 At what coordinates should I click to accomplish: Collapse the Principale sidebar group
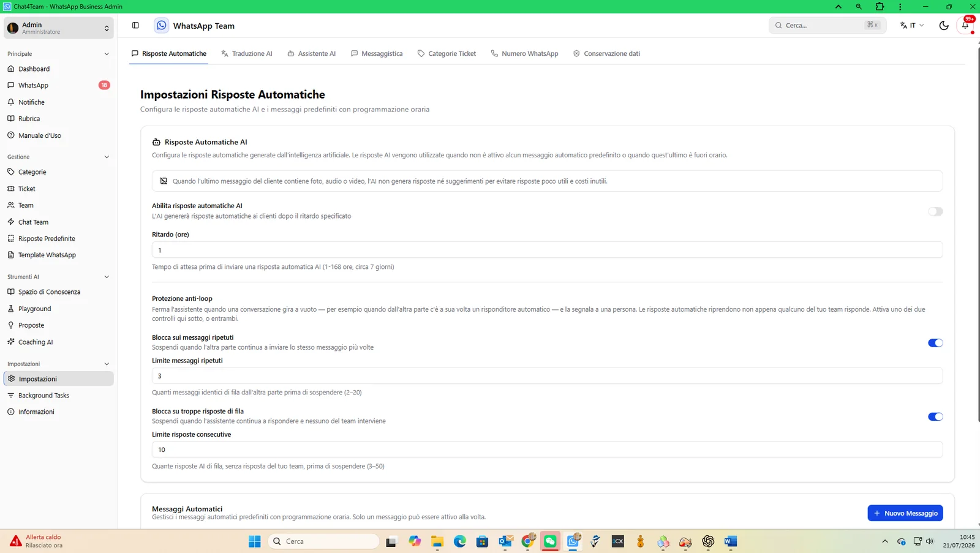coord(107,54)
